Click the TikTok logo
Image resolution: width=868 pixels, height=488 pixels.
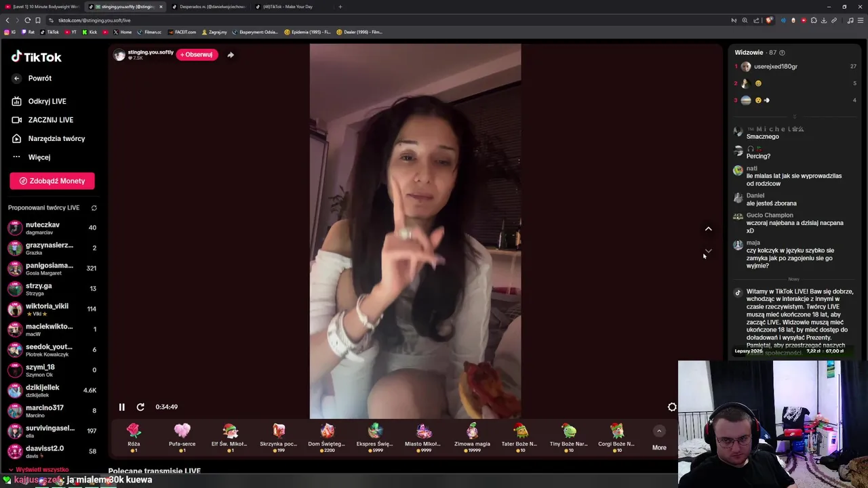click(36, 57)
